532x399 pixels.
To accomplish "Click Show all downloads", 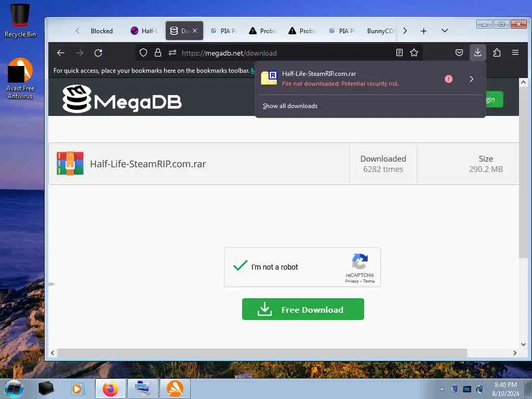I will click(290, 106).
